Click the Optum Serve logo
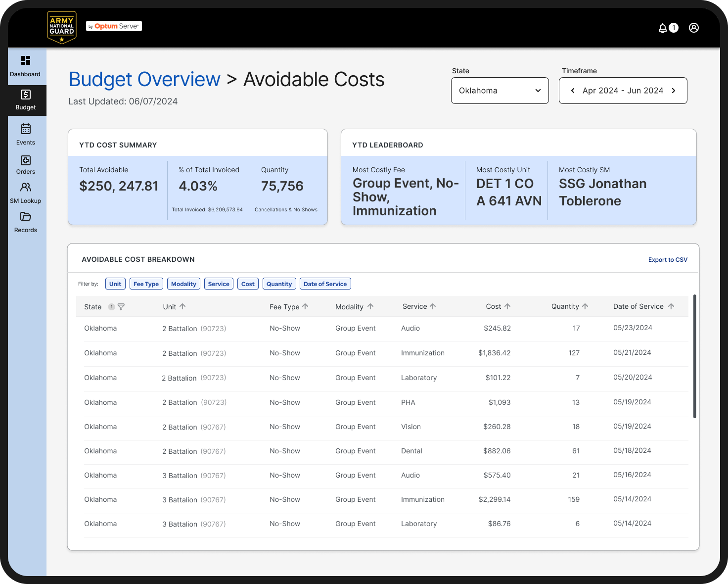The width and height of the screenshot is (728, 584). (114, 26)
